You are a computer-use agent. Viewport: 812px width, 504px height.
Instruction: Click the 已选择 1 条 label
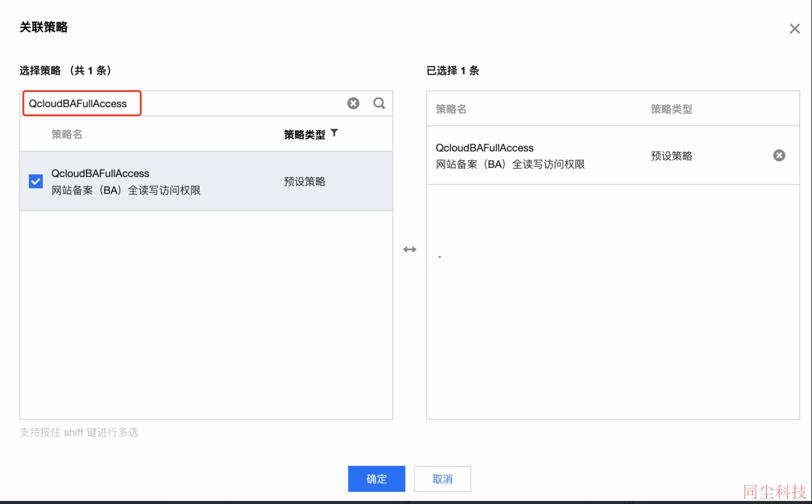pyautogui.click(x=453, y=71)
